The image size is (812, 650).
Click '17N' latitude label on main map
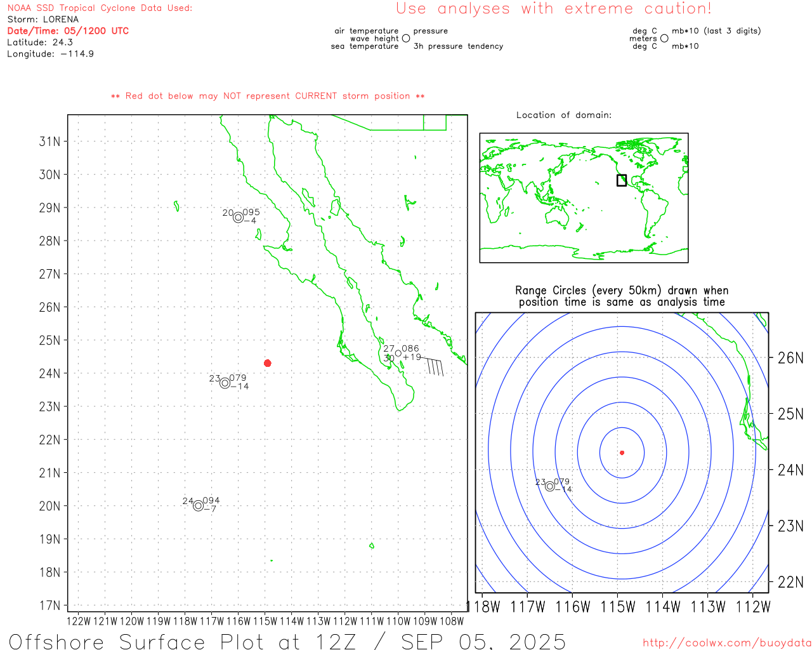tap(50, 606)
